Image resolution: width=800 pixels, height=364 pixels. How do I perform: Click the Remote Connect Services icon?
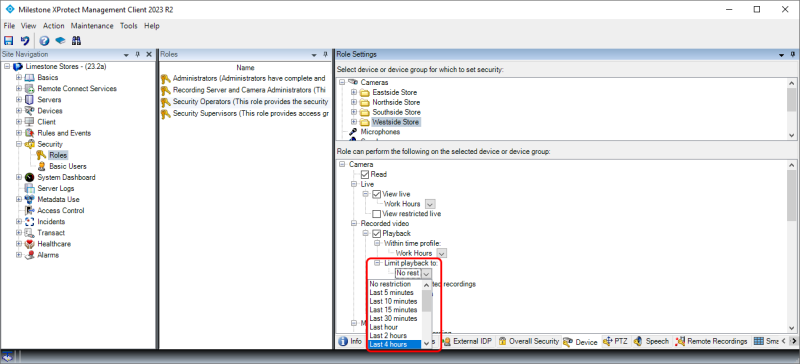click(30, 89)
